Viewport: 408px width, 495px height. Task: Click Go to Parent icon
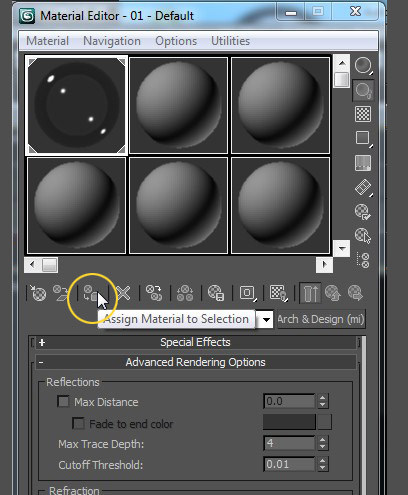[333, 293]
